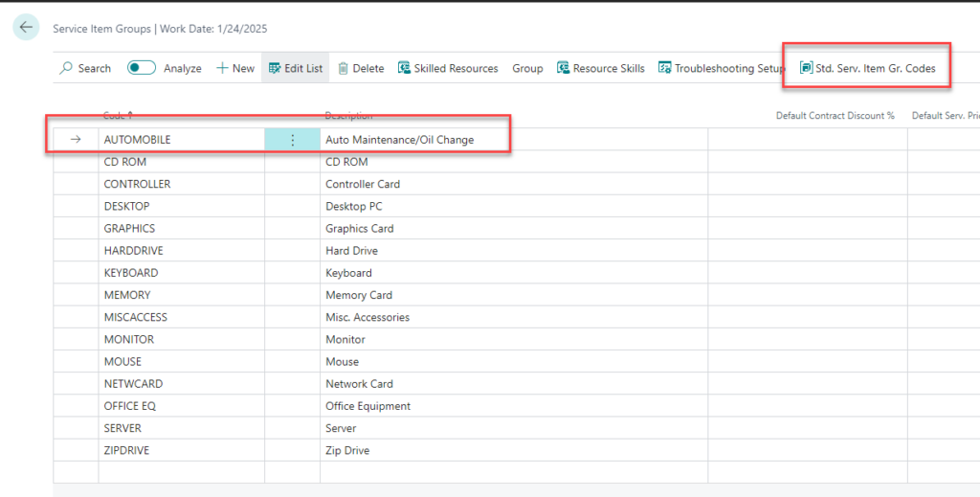This screenshot has height=497, width=980.
Task: Add a new service item group
Action: [x=235, y=68]
